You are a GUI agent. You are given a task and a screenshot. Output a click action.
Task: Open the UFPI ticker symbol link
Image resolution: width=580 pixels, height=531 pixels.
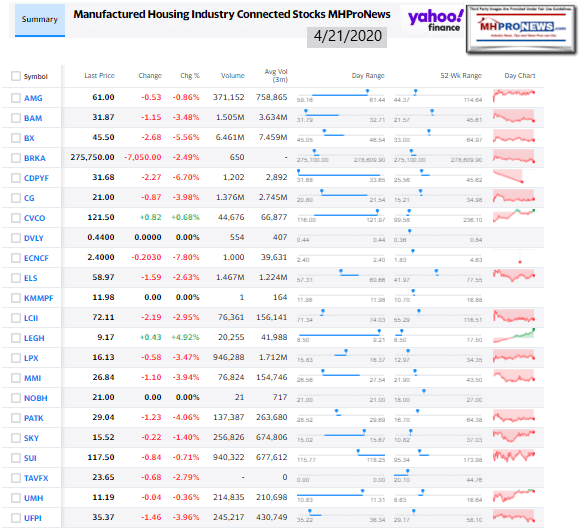point(33,518)
